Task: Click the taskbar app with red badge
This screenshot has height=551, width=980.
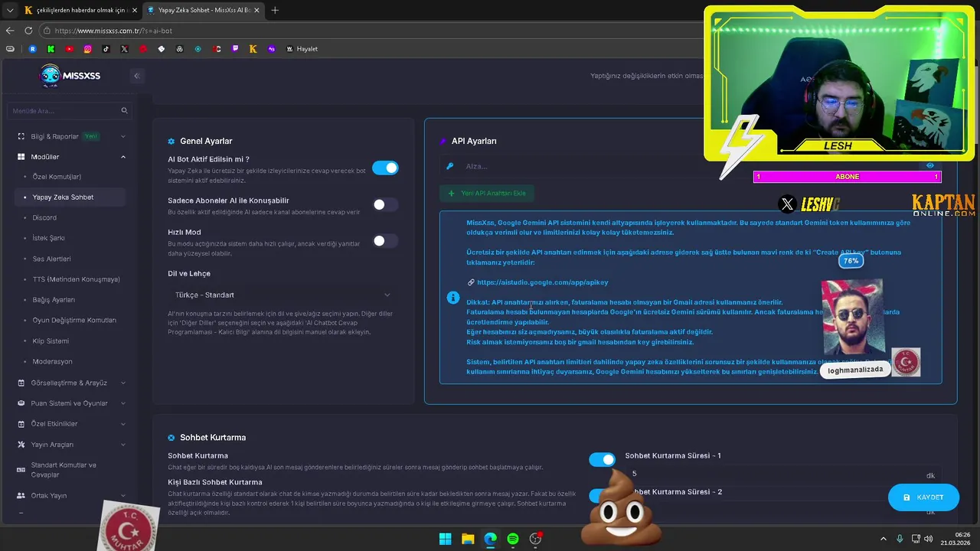Action: coord(536,539)
